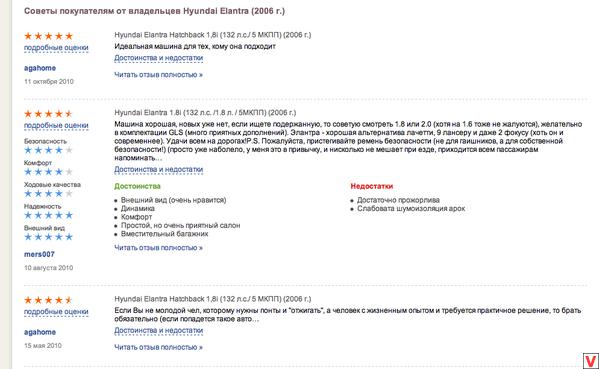Screen dimensions: 599x369
Task: Expand подробные оценки for first agahome review
Action: click(56, 48)
